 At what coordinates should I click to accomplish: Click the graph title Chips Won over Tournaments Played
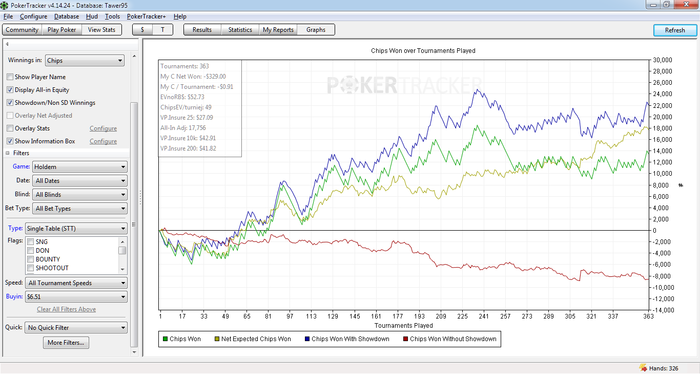pyautogui.click(x=423, y=51)
